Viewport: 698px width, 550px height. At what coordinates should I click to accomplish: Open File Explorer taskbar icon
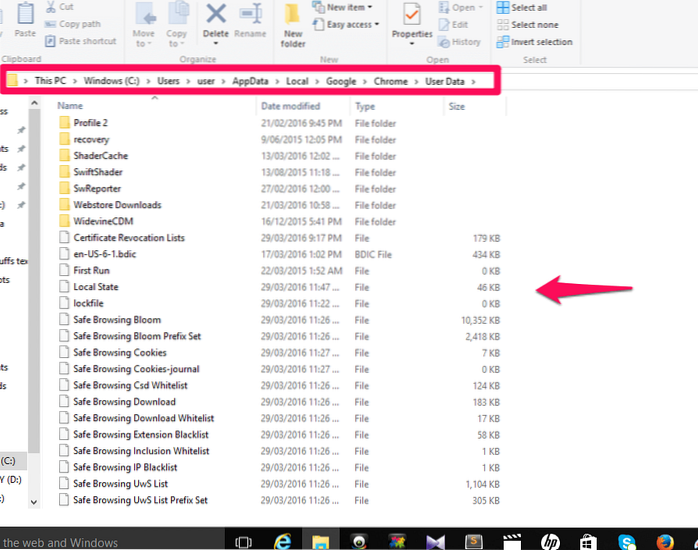point(321,541)
